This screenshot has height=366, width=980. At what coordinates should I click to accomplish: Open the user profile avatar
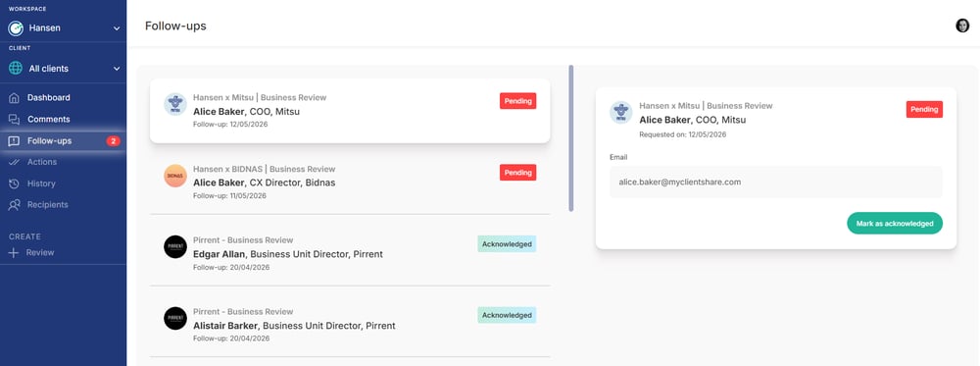tap(962, 26)
